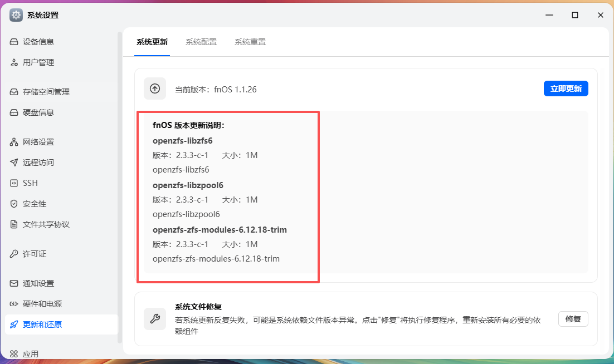Select the SSH terminal icon

pyautogui.click(x=13, y=183)
